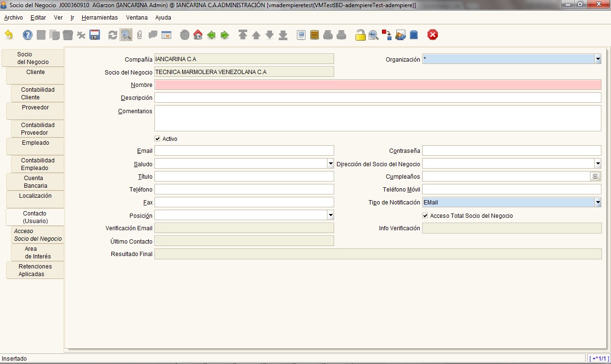
Task: Click the undo yellow arrow icon
Action: 9,35
